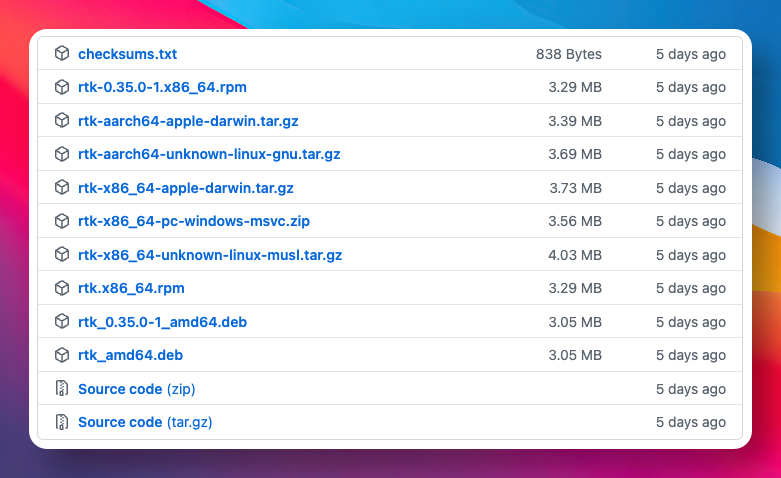Select the rtk.x86_64.rpm asset link
Viewport: 781px width, 478px height.
131,288
